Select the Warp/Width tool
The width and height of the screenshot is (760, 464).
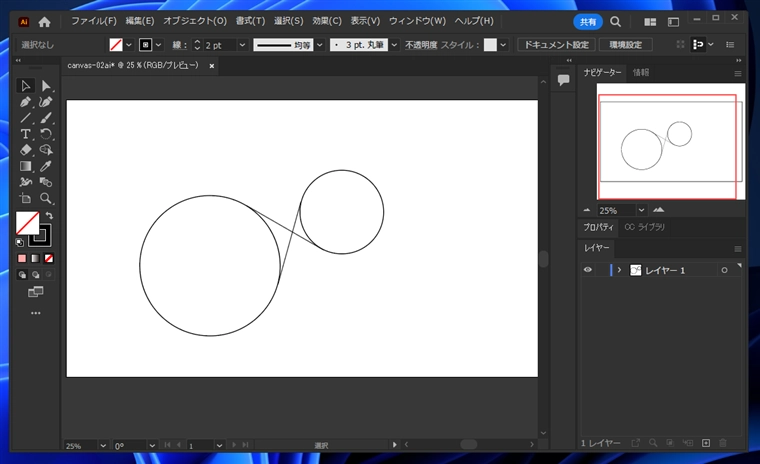click(x=25, y=182)
